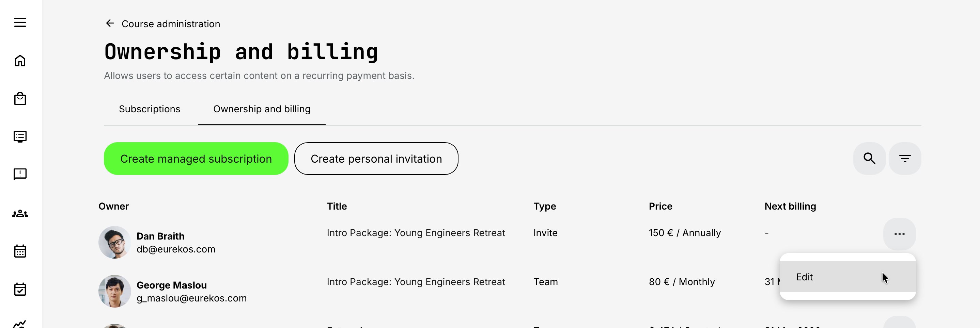Open the tasks calendar-check icon
The image size is (980, 328).
coord(19,290)
